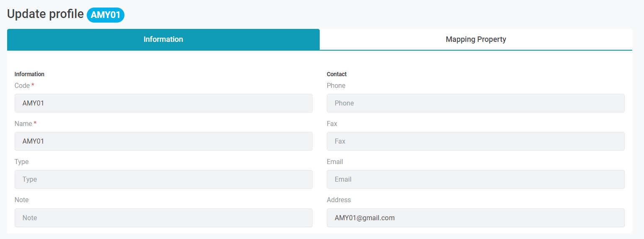Click the Phone field label
644x239 pixels.
point(336,85)
